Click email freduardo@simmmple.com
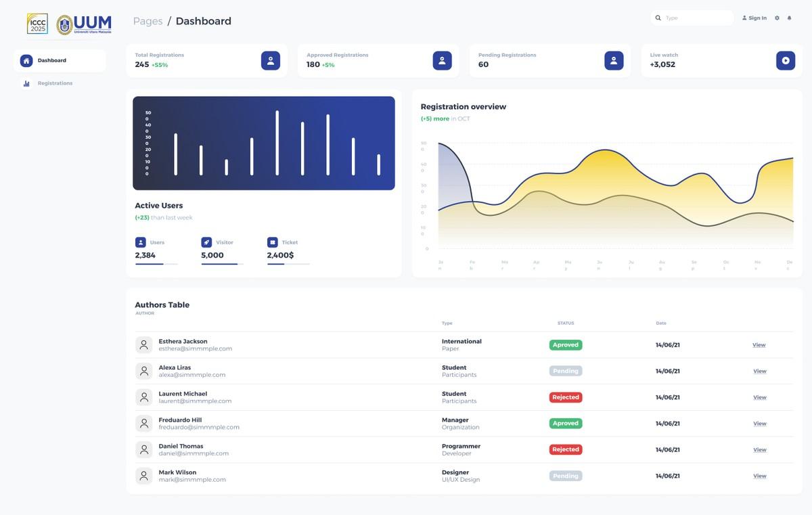The width and height of the screenshot is (812, 515). click(199, 428)
